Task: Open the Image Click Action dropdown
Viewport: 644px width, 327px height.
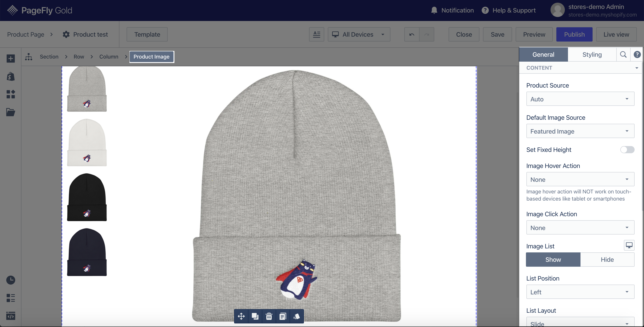Action: click(x=580, y=228)
